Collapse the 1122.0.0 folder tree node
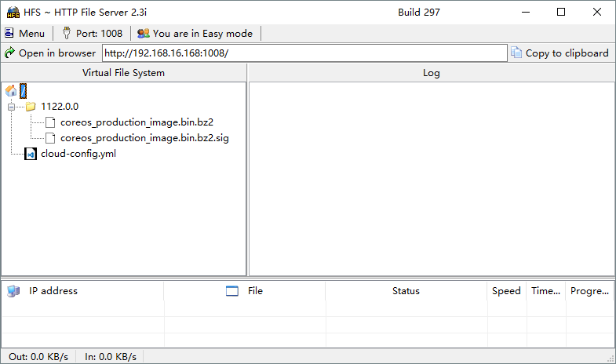The image size is (616, 364). point(12,107)
